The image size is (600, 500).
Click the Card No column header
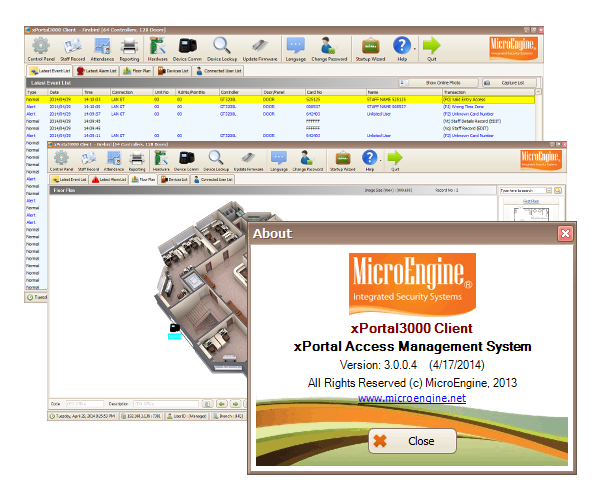click(x=335, y=92)
